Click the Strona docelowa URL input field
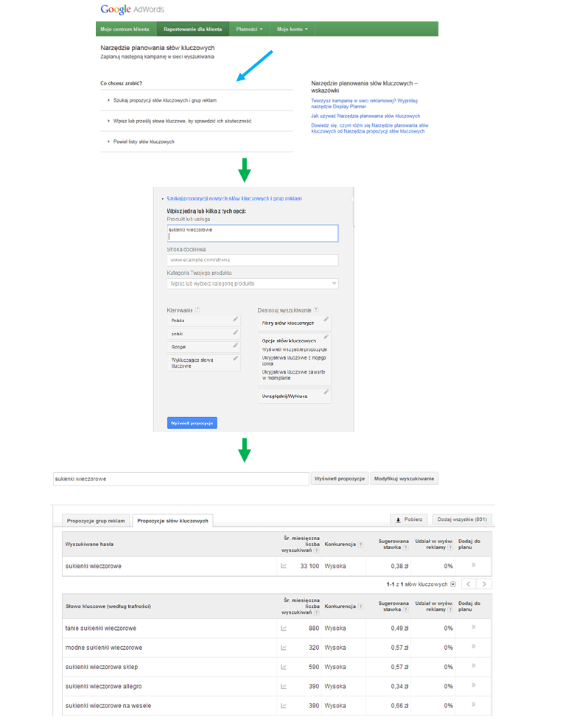 click(253, 260)
